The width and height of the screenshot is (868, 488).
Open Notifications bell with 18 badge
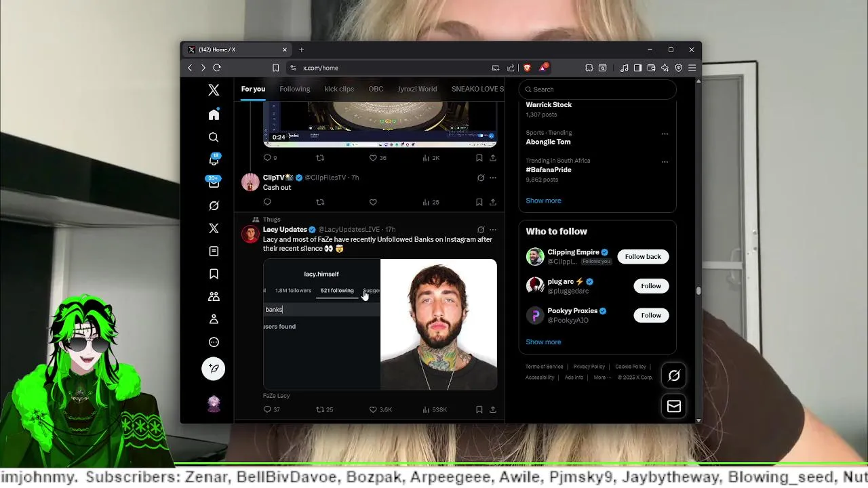(214, 160)
